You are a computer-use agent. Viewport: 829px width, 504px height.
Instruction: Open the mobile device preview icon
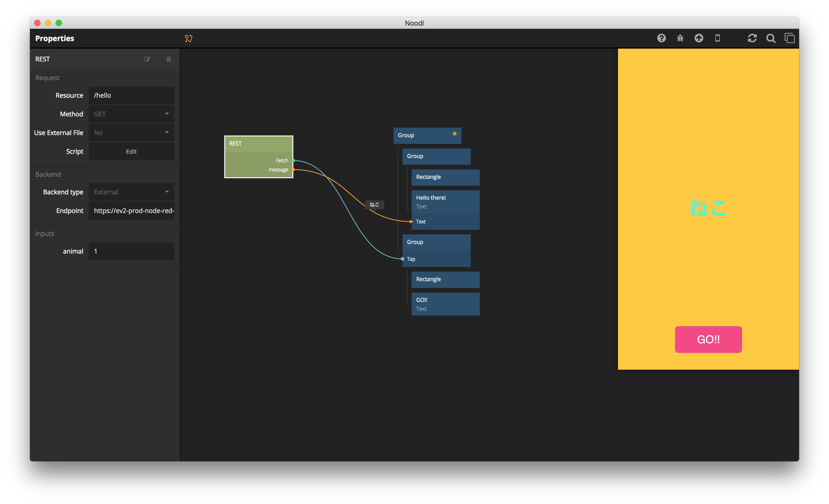pyautogui.click(x=717, y=38)
